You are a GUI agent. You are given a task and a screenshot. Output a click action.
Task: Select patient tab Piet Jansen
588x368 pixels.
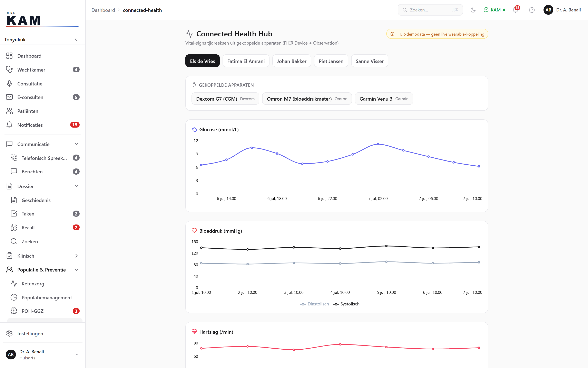pos(331,61)
